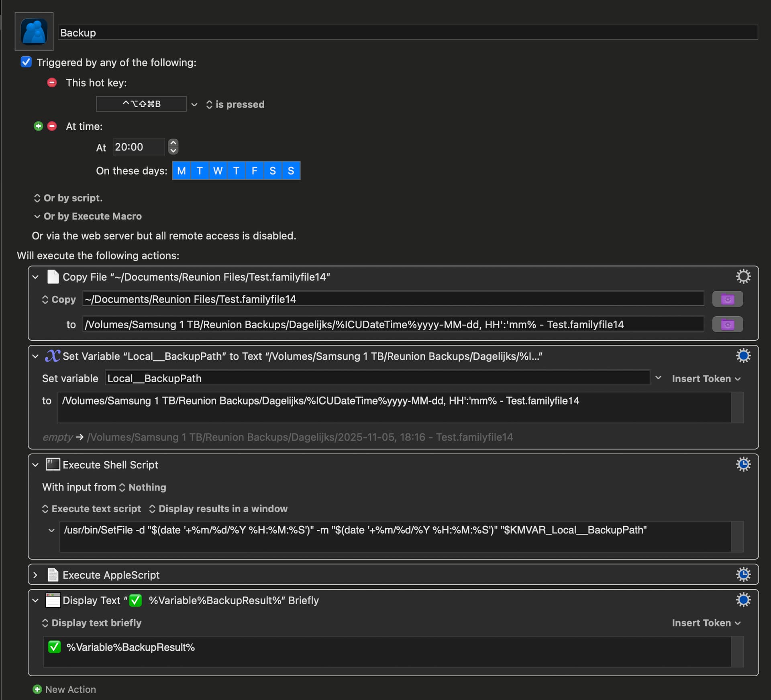Image resolution: width=771 pixels, height=700 pixels.
Task: Add a new trigger with green plus
Action: (38, 126)
